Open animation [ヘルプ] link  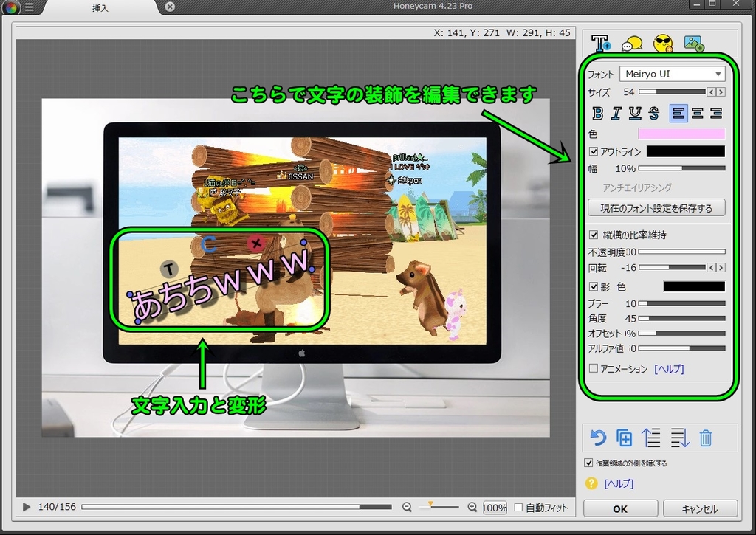tap(669, 369)
